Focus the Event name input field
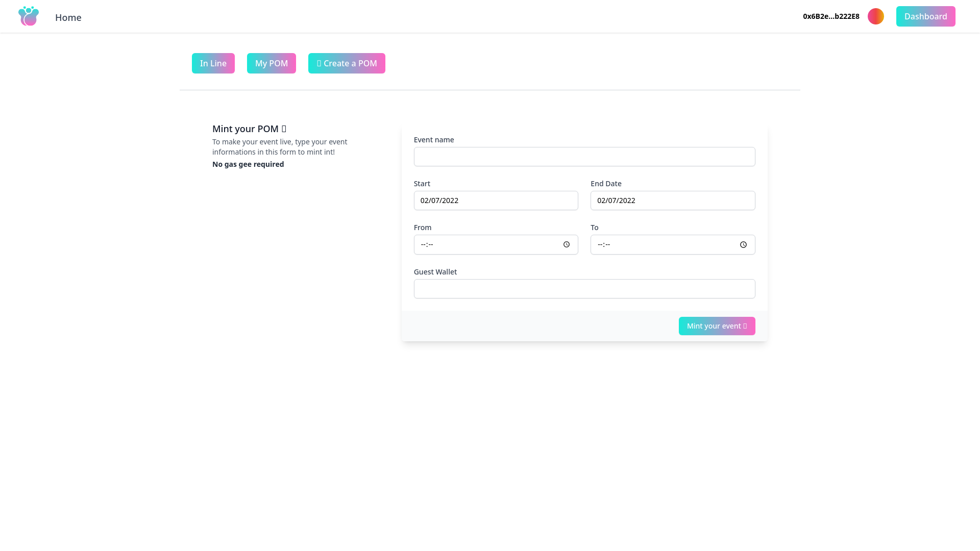This screenshot has height=551, width=980. point(584,157)
